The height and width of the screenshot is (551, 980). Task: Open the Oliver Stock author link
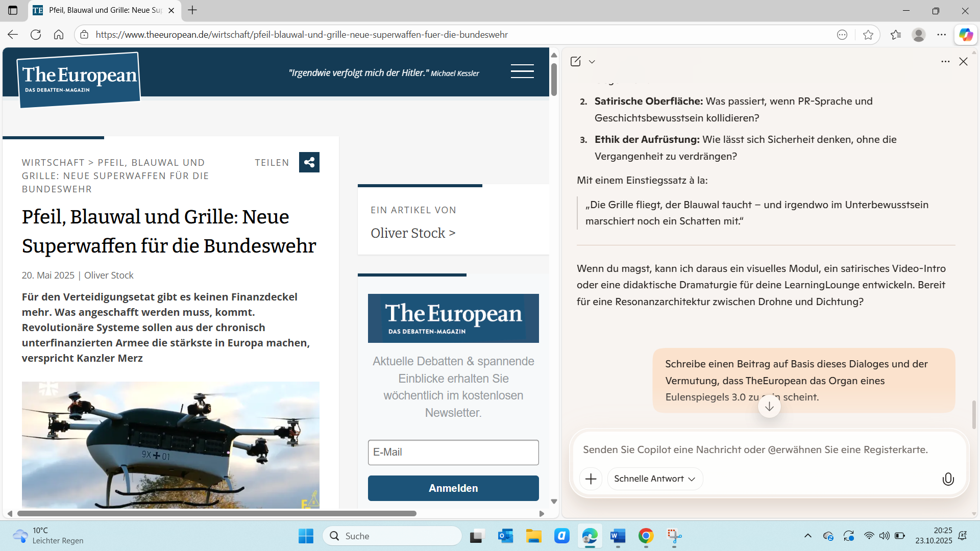[x=412, y=233]
